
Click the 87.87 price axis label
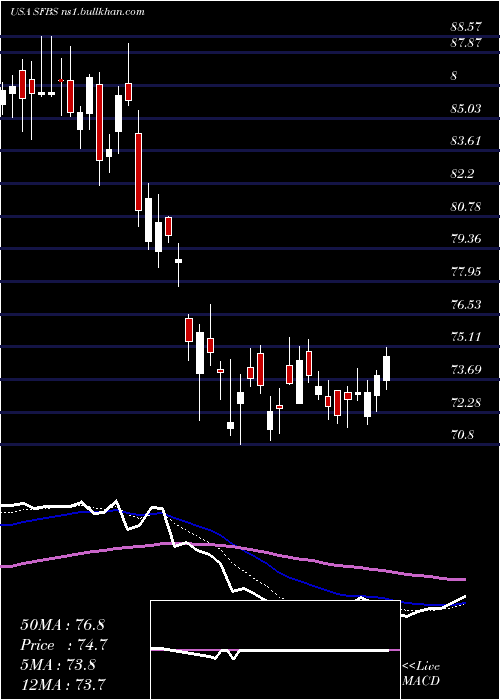pyautogui.click(x=466, y=42)
